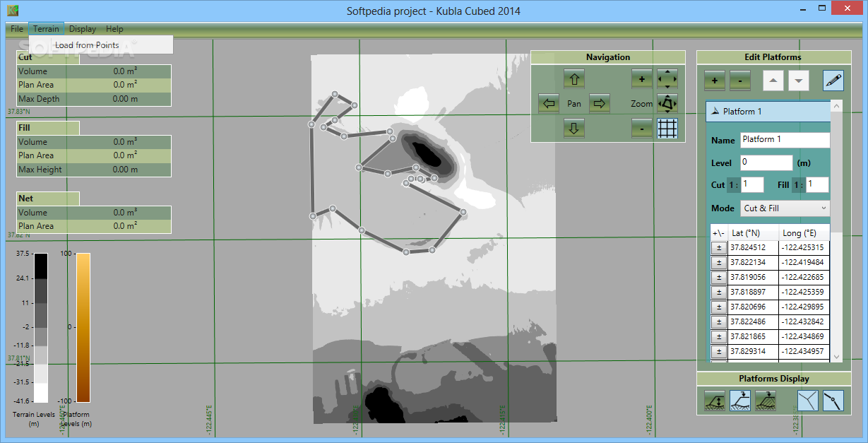The image size is (868, 443).
Task: Select longitude cell -122.422685
Action: pyautogui.click(x=804, y=278)
